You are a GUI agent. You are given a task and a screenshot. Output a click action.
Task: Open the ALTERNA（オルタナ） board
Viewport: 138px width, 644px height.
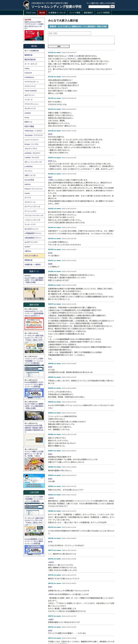tap(34, 153)
